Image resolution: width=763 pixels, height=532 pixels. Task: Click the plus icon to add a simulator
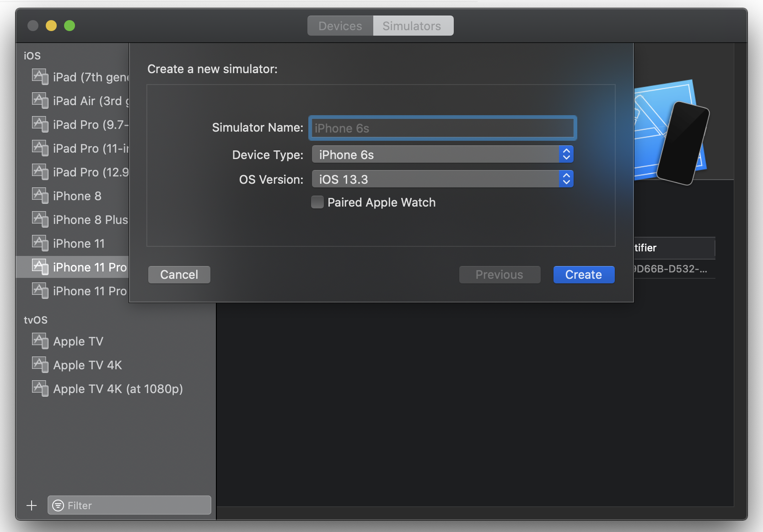[x=32, y=505]
